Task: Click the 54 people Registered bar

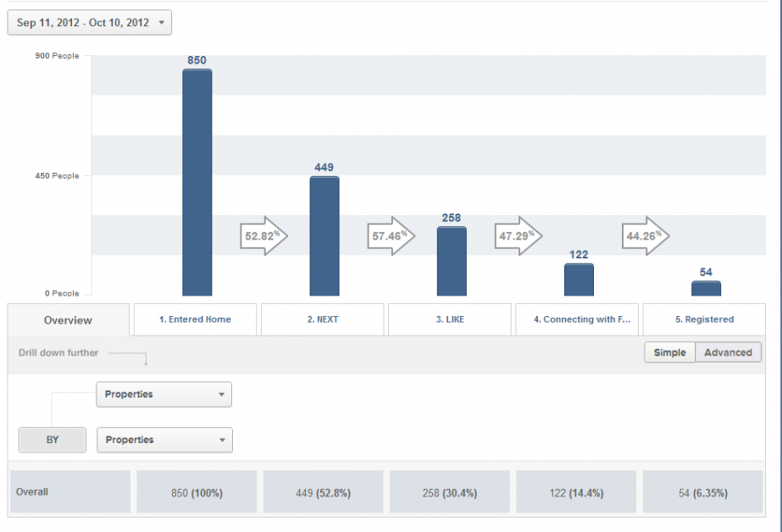Action: [706, 289]
